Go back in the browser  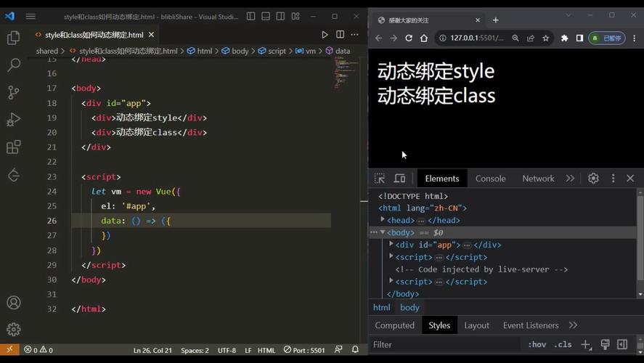tap(379, 38)
